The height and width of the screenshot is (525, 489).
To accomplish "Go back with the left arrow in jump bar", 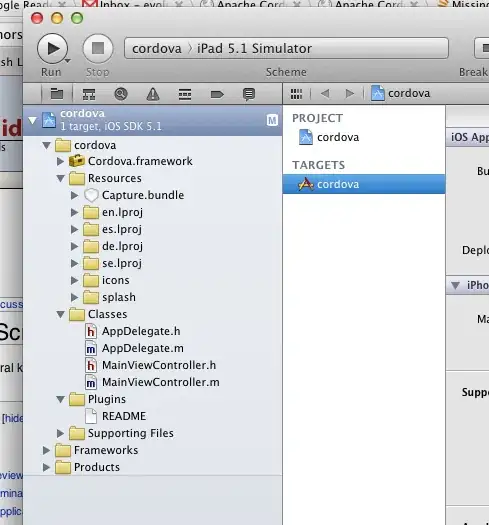I will [325, 93].
